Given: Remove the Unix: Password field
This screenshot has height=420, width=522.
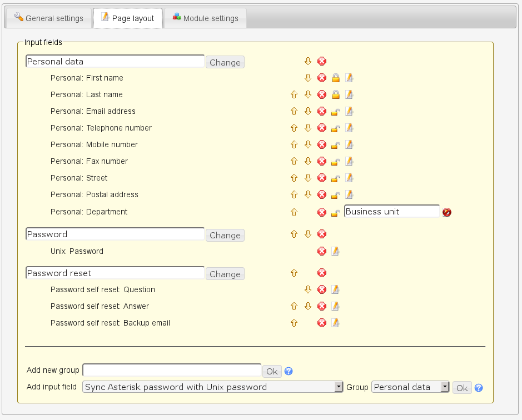Looking at the screenshot, I should coord(322,251).
